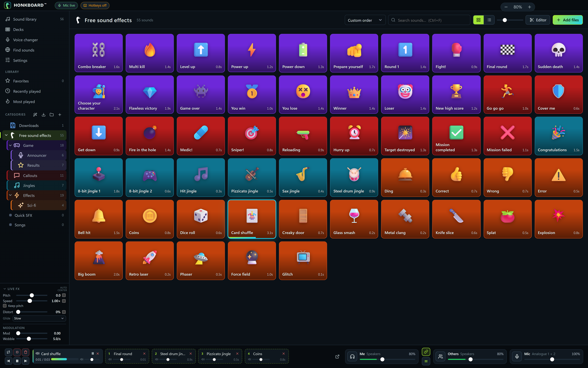Screen dimensions: 588x368
Task: Click the magic wand icon beside Categories
Action: 35,115
